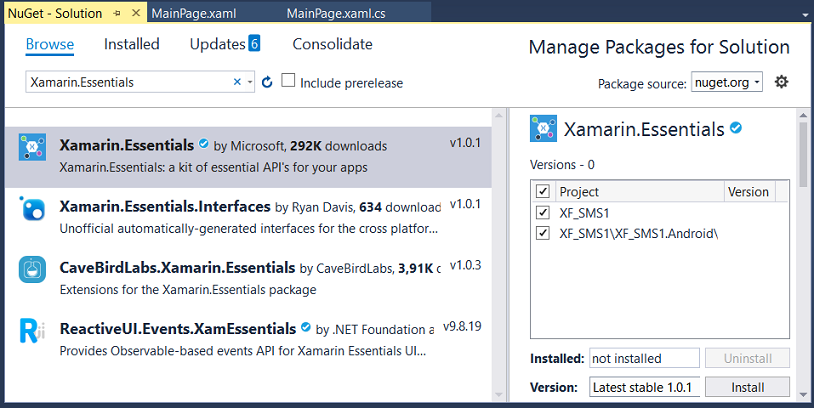Select the Xamarin.Essentials.Interfaces package

click(248, 217)
